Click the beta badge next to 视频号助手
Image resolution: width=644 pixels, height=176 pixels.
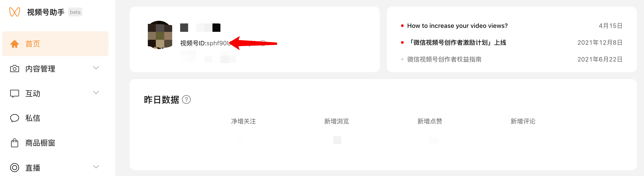point(75,12)
